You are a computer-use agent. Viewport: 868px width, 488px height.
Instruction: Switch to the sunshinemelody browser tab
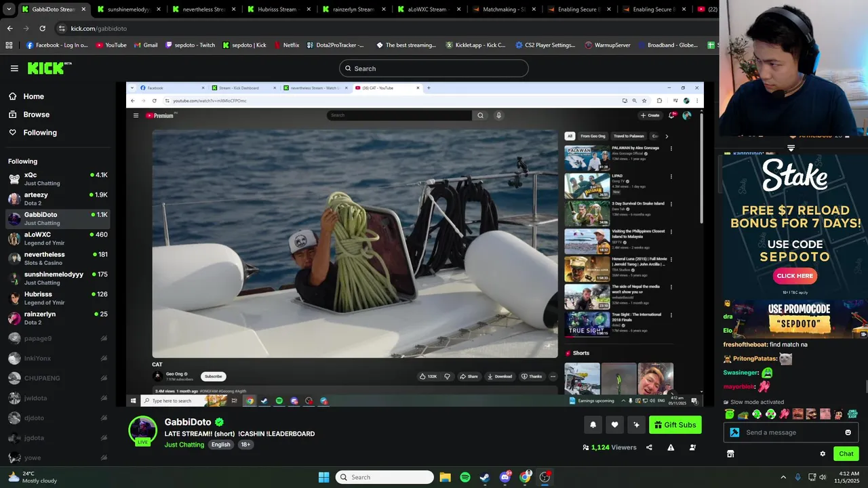(x=129, y=9)
